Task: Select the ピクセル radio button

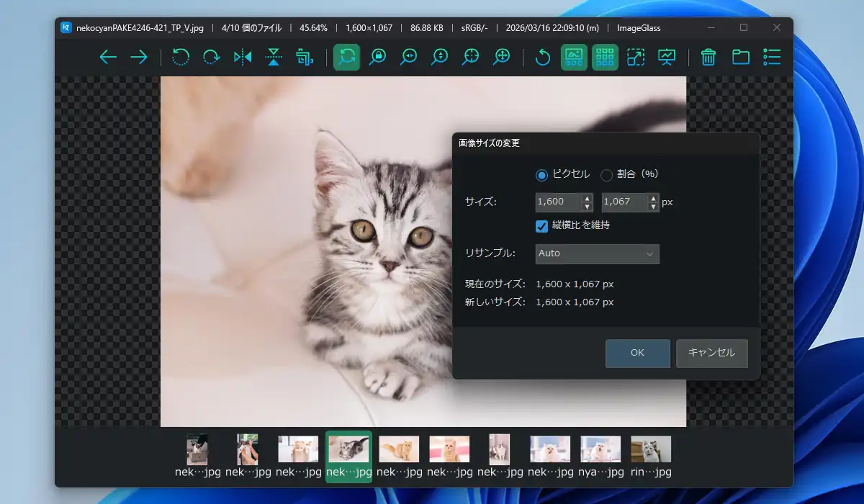Action: tap(542, 175)
